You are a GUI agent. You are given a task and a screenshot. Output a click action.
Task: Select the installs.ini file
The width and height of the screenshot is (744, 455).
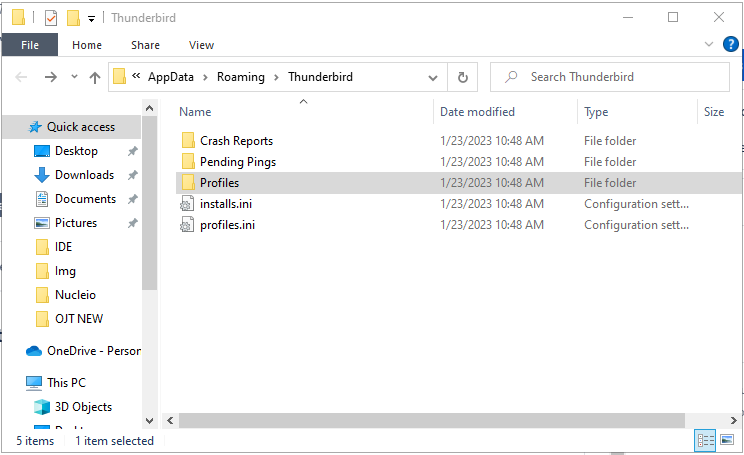click(x=226, y=204)
